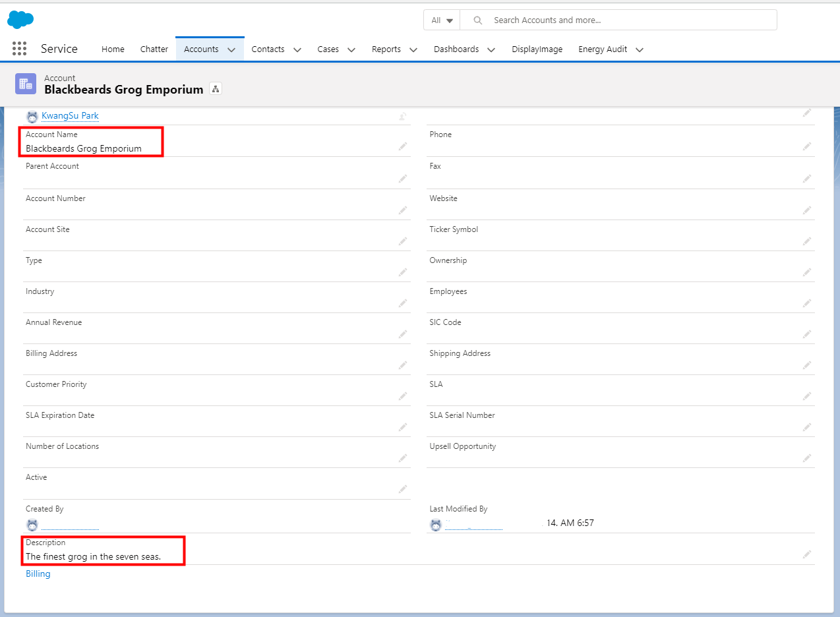Image resolution: width=840 pixels, height=617 pixels.
Task: Click Blackbeards Grog Emporium page title
Action: point(124,90)
